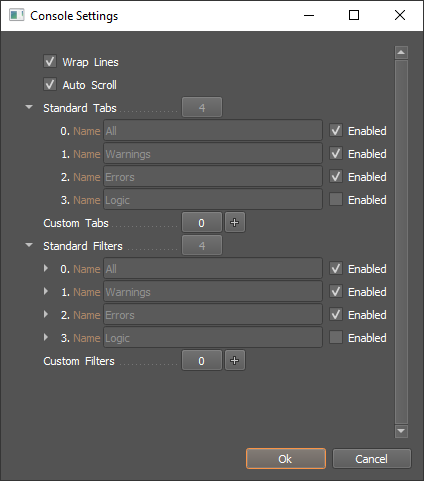Click the Wrap Lines label text

[90, 62]
